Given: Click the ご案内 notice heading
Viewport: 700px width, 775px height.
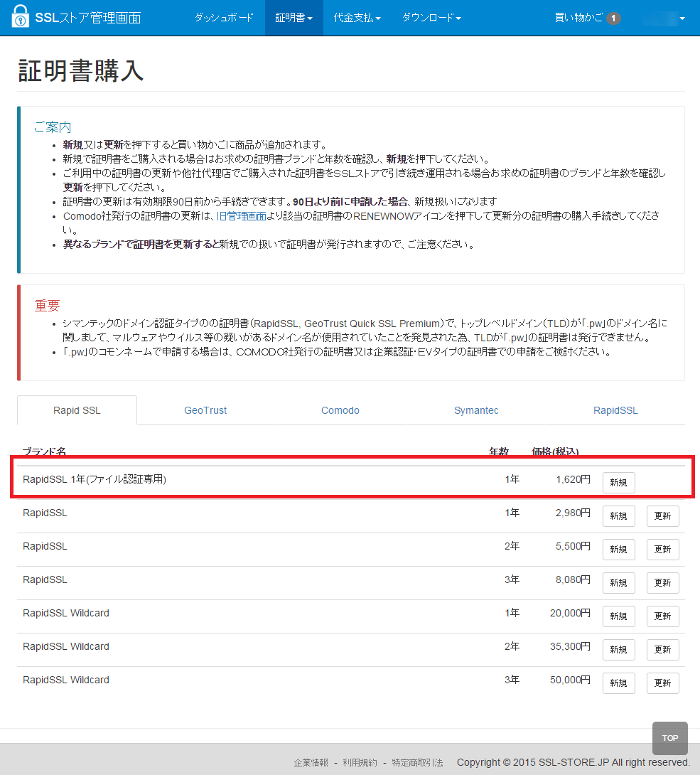Looking at the screenshot, I should pyautogui.click(x=53, y=127).
